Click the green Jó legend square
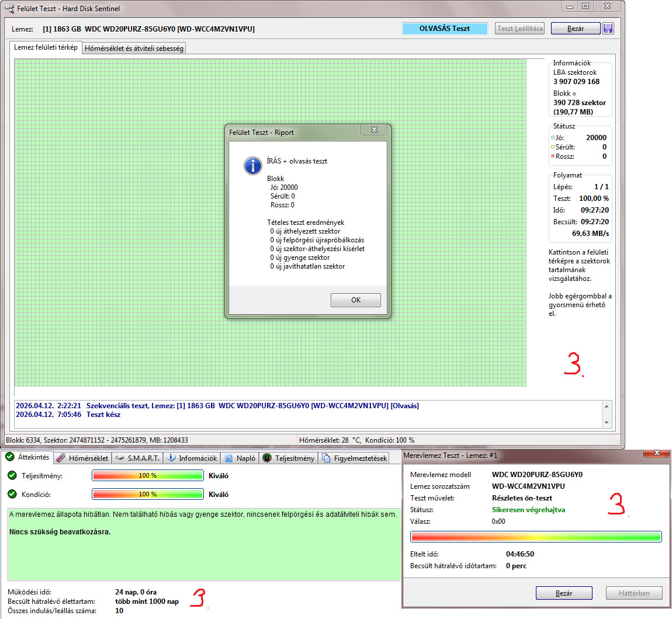Viewport: 672px width, 619px height. pyautogui.click(x=552, y=137)
